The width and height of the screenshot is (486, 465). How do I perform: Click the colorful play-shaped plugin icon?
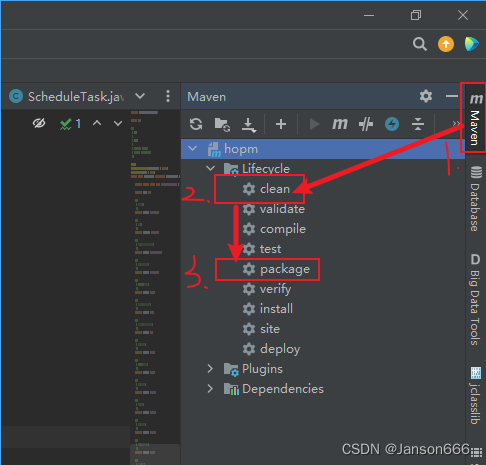472,44
